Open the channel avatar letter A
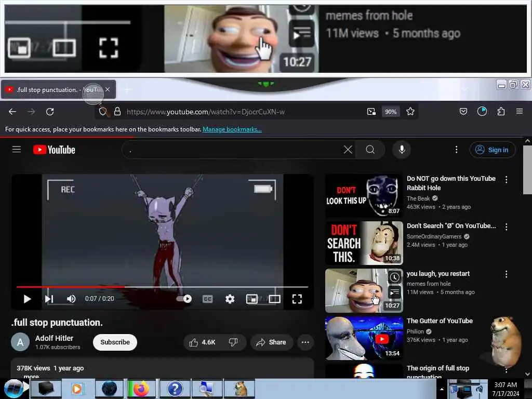532x399 pixels. pos(20,342)
